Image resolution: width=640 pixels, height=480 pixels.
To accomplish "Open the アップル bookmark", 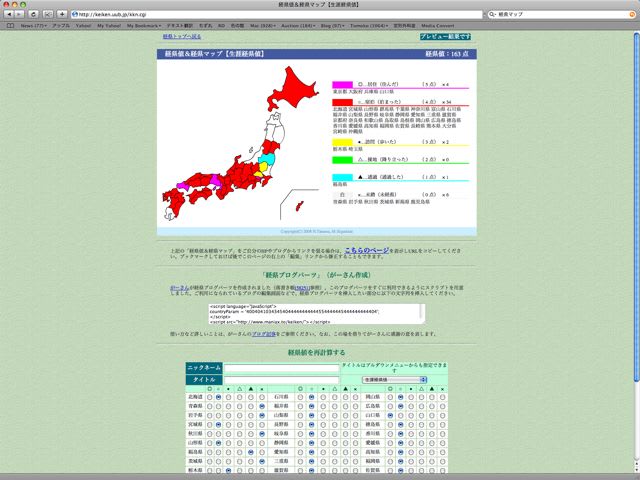I will coord(61,26).
